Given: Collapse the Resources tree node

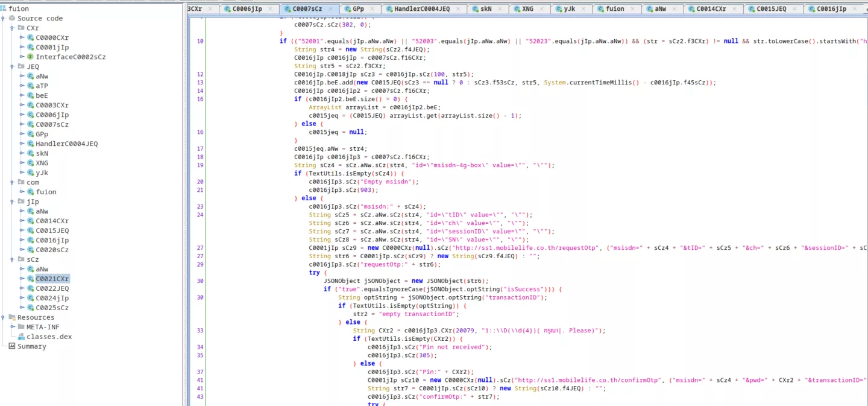Looking at the screenshot, I should click(4, 317).
